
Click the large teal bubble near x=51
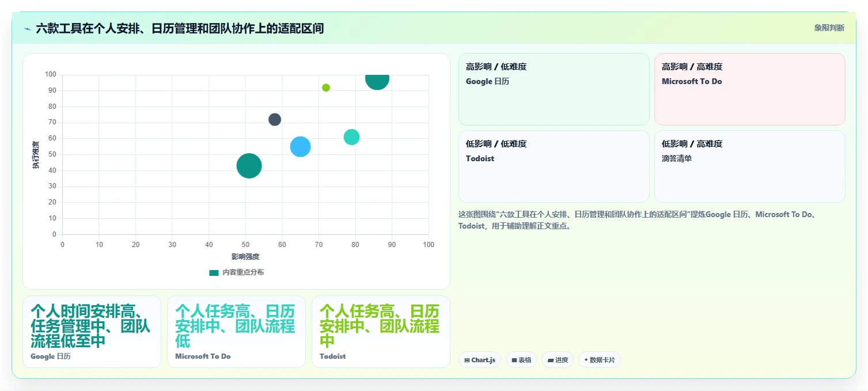249,166
